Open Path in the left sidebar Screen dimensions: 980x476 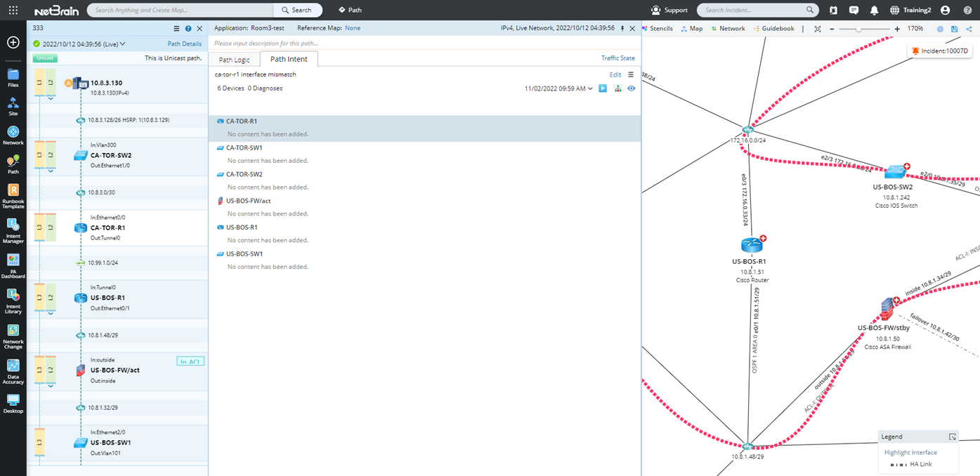point(13,165)
